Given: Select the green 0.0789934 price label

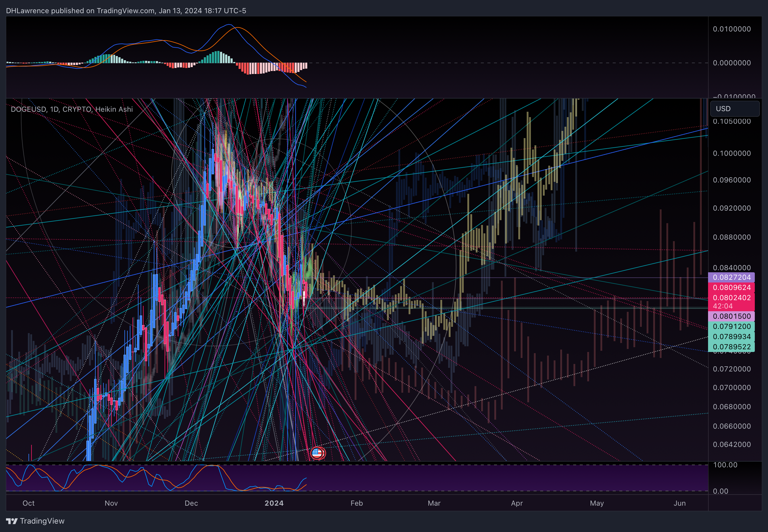Looking at the screenshot, I should (731, 337).
